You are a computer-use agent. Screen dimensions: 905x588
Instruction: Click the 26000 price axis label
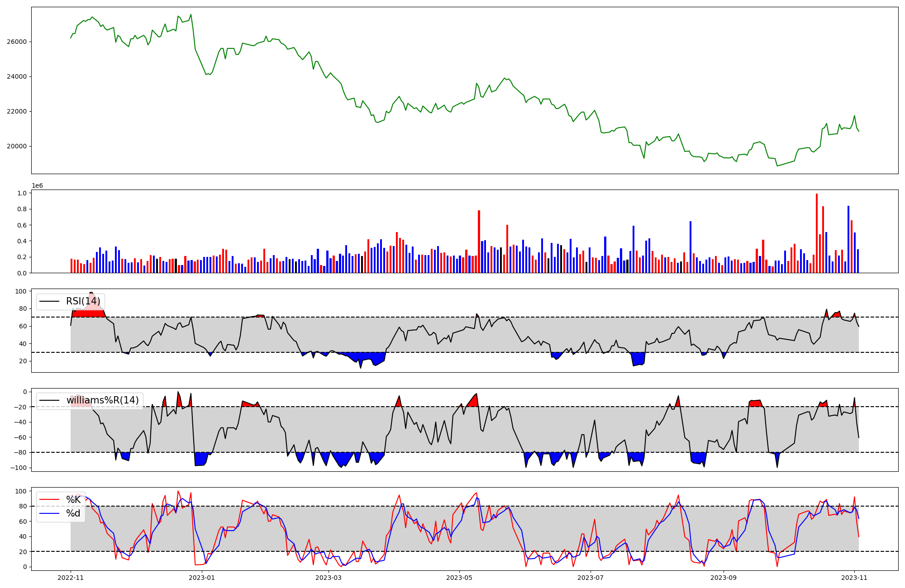16,42
